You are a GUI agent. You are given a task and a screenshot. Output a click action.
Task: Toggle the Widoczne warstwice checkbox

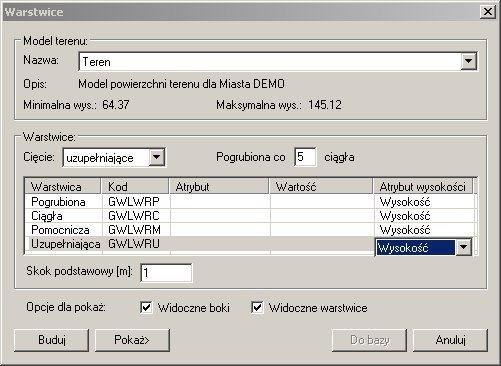tap(257, 307)
